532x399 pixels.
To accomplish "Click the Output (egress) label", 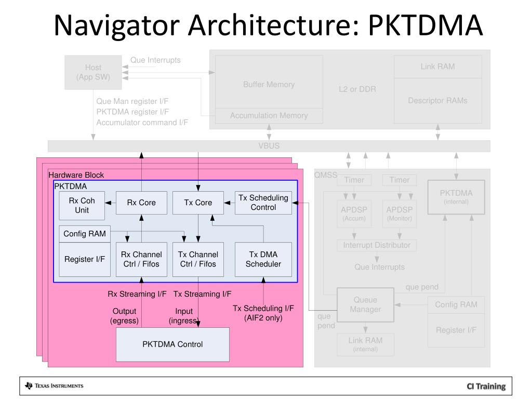I will [124, 316].
